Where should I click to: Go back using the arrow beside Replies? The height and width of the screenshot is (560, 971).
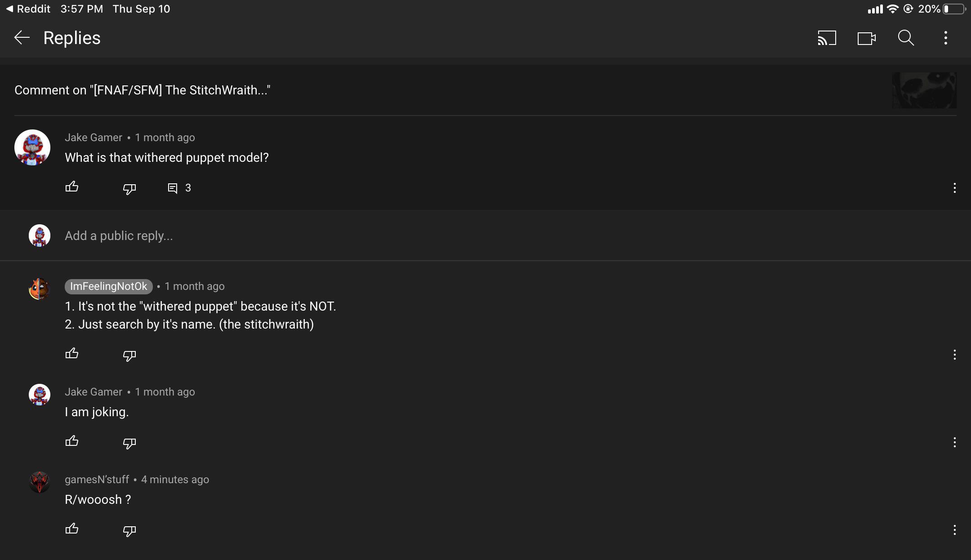click(22, 38)
